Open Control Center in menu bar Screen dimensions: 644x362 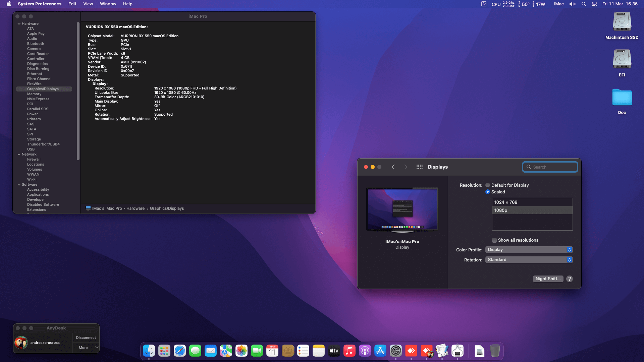594,4
